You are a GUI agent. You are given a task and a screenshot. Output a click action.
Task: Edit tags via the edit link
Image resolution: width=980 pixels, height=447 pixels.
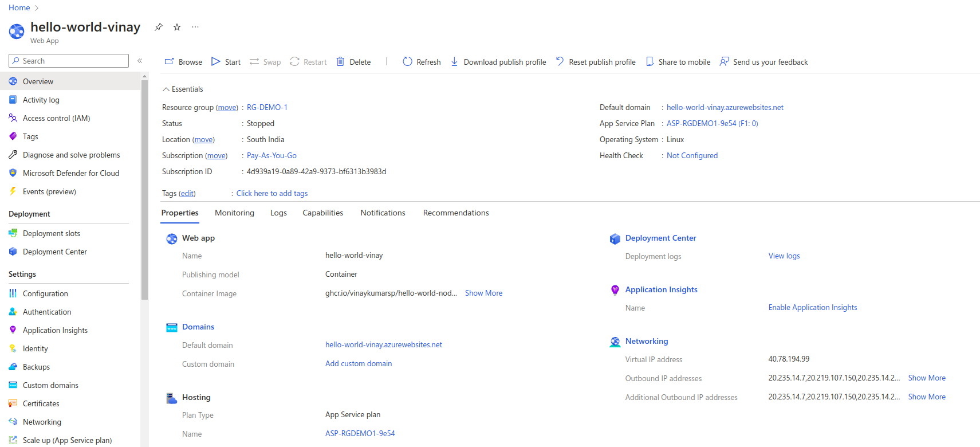pos(187,193)
